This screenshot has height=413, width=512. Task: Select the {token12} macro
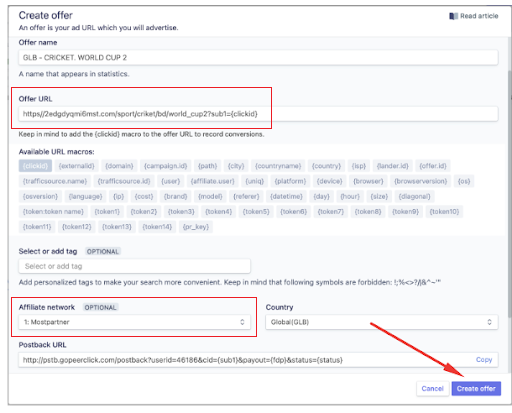click(x=77, y=227)
